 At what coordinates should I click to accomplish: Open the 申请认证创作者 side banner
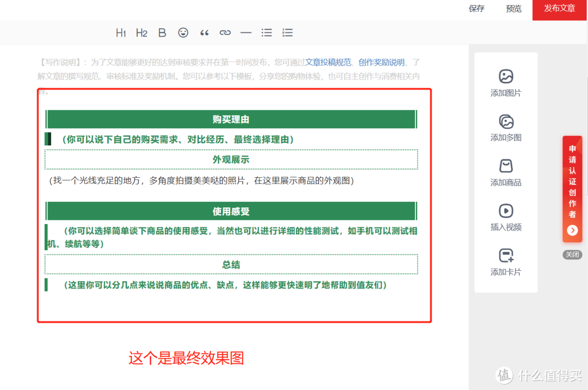pyautogui.click(x=572, y=189)
